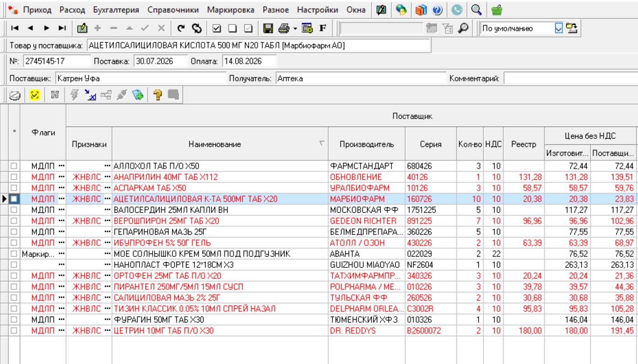Click the icon right of По умолчанию dropdown
Viewport: 638px width, 364px height.
[571, 28]
